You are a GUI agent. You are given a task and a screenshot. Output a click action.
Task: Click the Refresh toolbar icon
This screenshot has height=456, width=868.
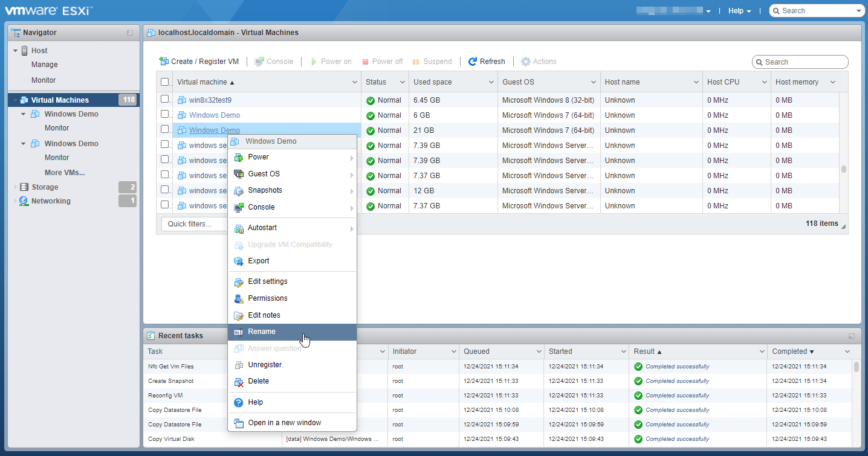pos(473,62)
